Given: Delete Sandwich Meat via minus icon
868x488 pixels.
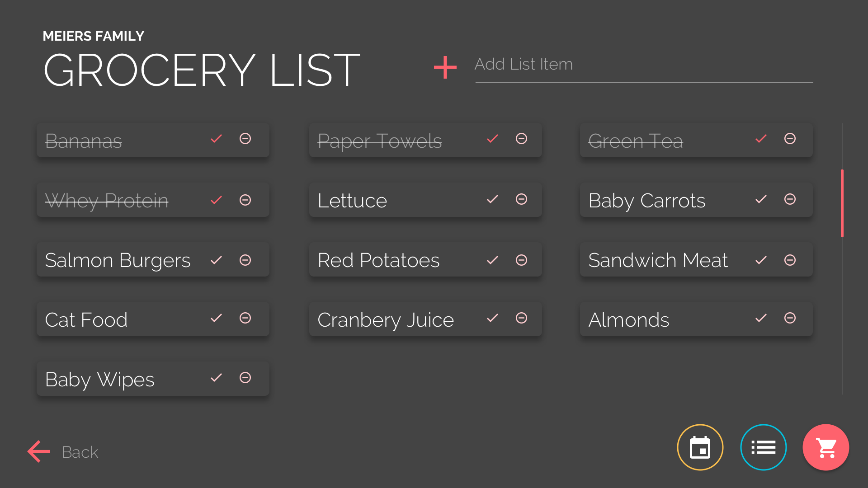Looking at the screenshot, I should pyautogui.click(x=790, y=260).
